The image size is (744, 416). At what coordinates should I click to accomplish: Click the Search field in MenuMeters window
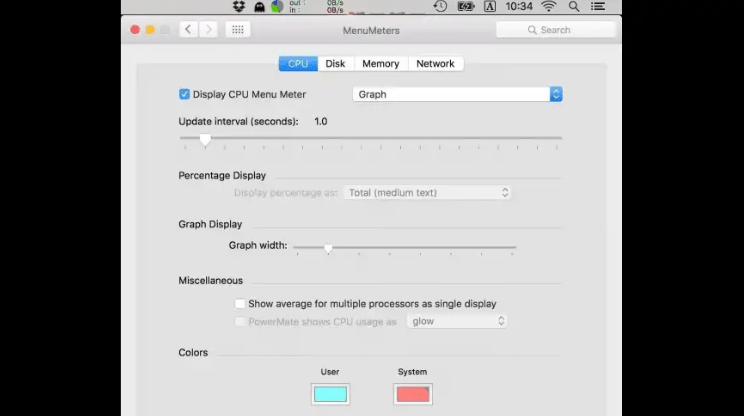point(556,30)
